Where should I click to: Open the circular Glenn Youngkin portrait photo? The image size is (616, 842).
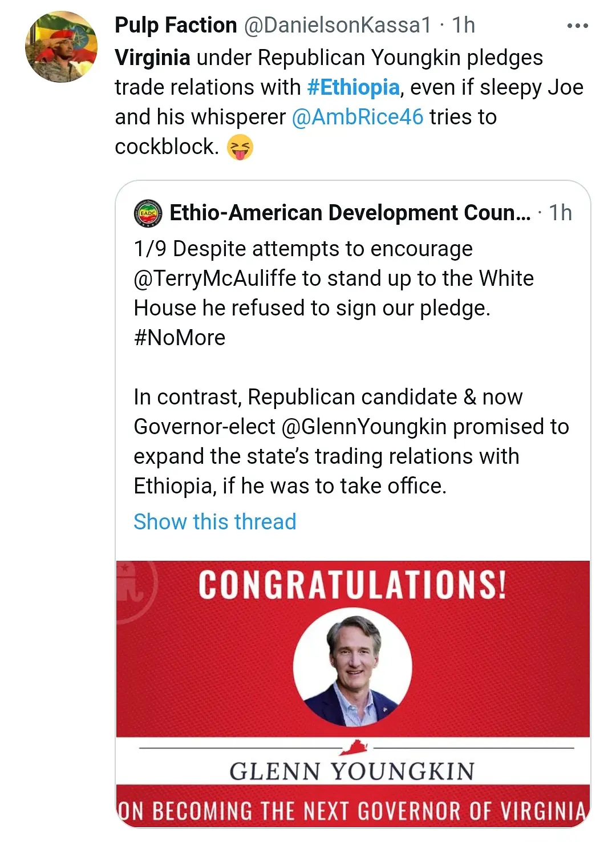(352, 667)
